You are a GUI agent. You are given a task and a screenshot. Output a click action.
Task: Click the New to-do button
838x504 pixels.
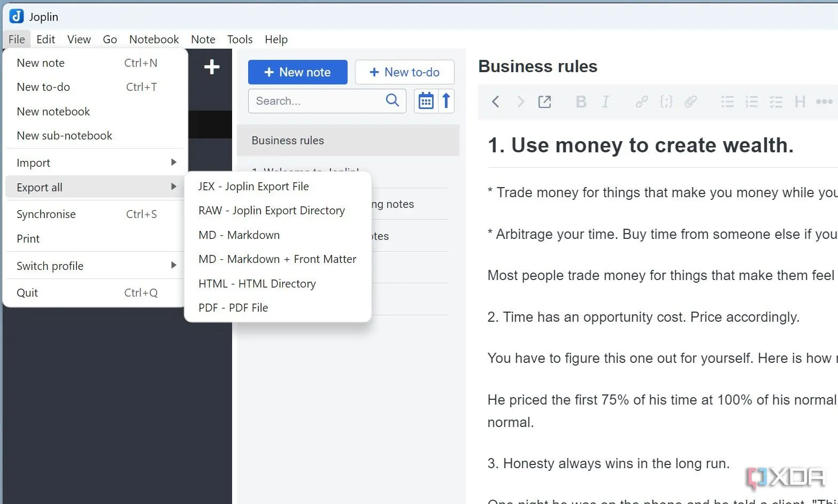[405, 72]
